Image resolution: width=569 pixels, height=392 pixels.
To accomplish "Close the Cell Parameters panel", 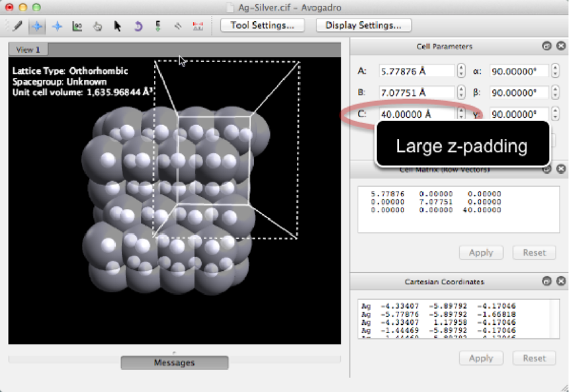I will (x=561, y=46).
